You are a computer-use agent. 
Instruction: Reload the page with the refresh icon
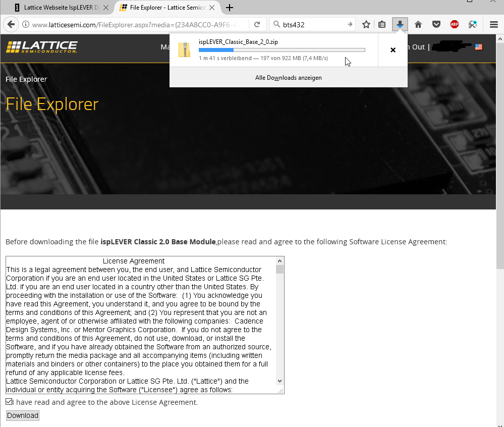click(x=257, y=24)
